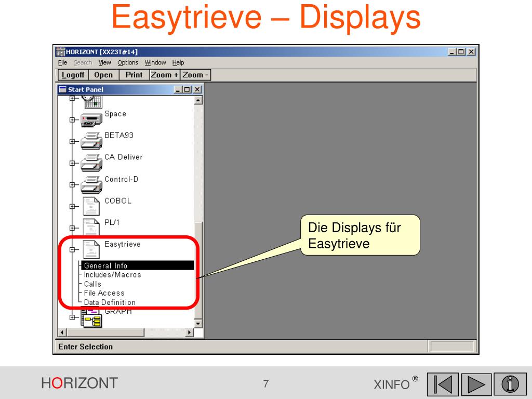This screenshot has height=399, width=532.
Task: Click the Open toolbar button
Action: click(x=103, y=75)
